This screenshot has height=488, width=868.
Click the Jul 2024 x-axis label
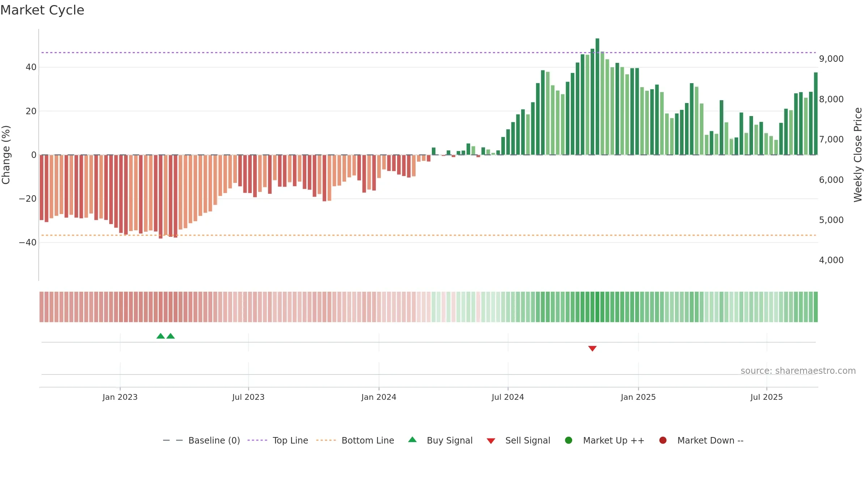[x=508, y=397]
